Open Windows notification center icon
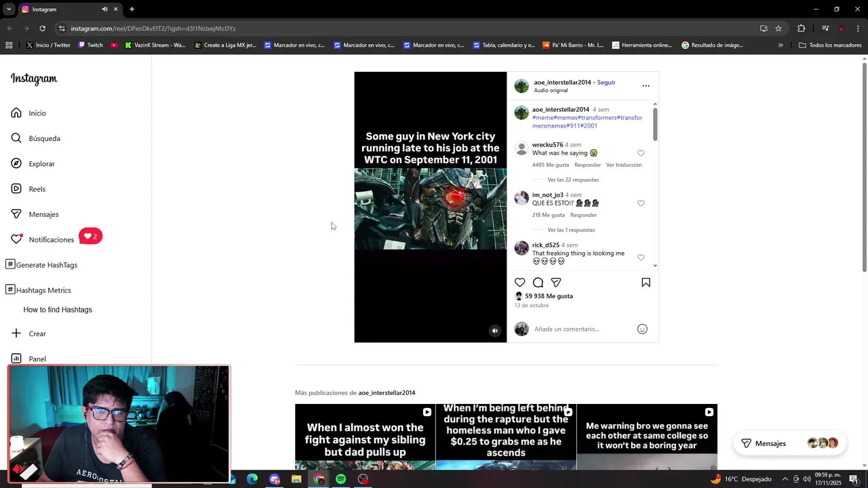The image size is (868, 488). [854, 479]
